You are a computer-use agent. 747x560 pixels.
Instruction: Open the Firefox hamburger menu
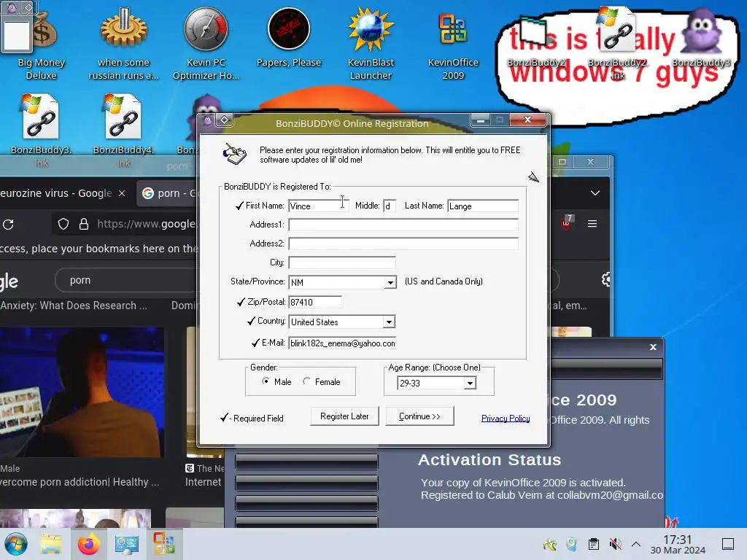(592, 223)
